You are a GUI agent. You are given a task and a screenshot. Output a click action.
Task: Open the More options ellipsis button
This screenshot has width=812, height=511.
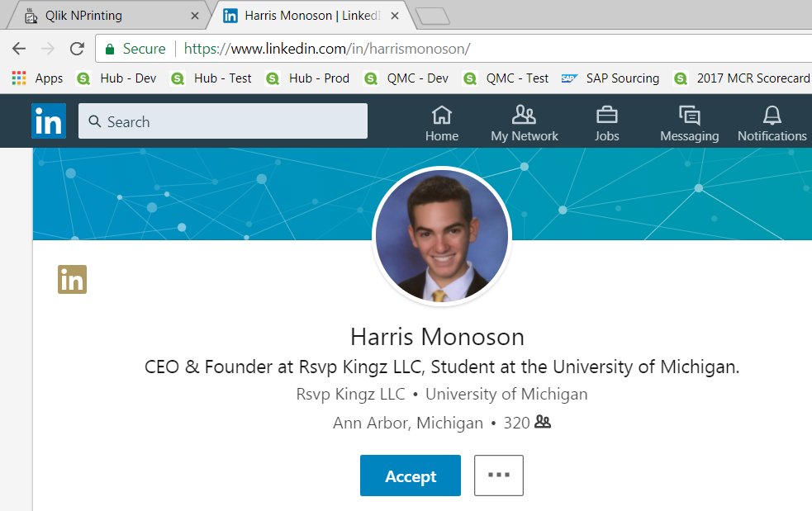(499, 476)
